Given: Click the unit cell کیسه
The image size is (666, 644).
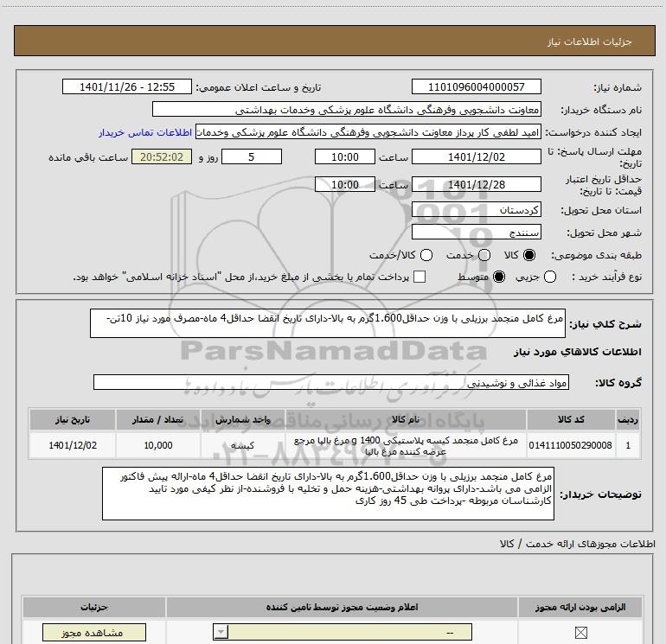Looking at the screenshot, I should pos(242,445).
